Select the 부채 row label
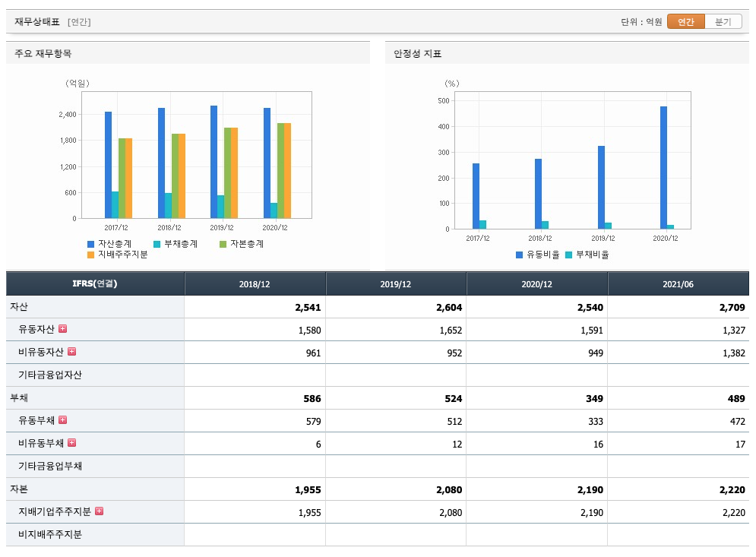 tap(19, 398)
